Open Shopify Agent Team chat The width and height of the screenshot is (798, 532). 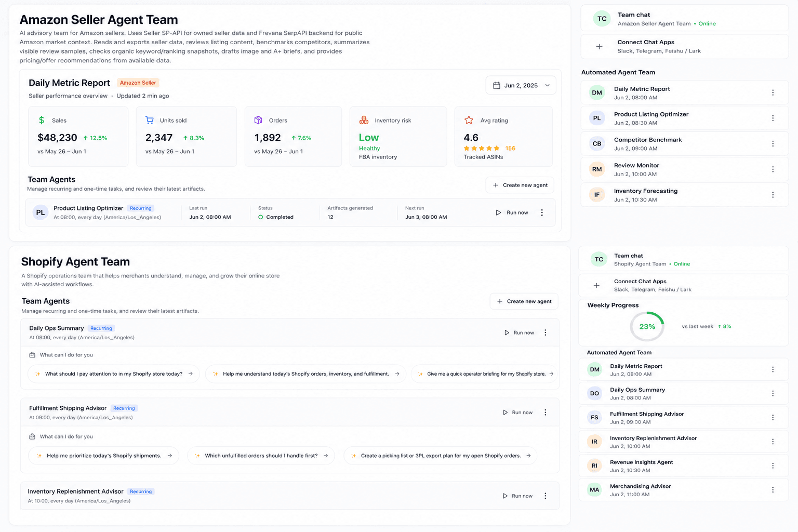(683, 259)
